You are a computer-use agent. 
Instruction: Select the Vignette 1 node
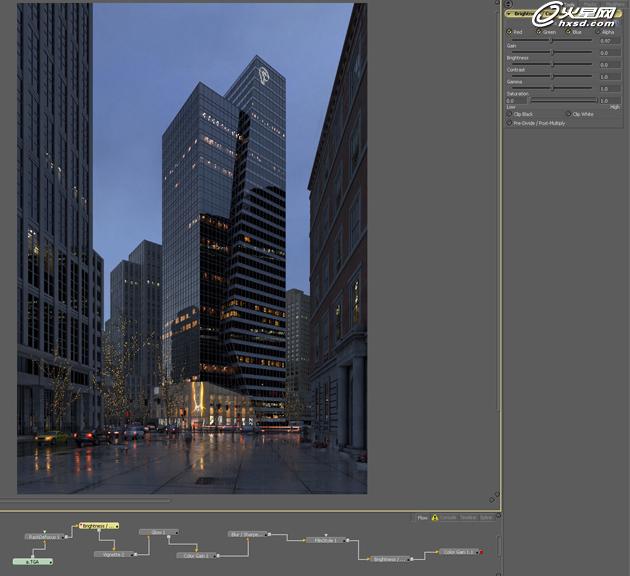click(x=114, y=554)
